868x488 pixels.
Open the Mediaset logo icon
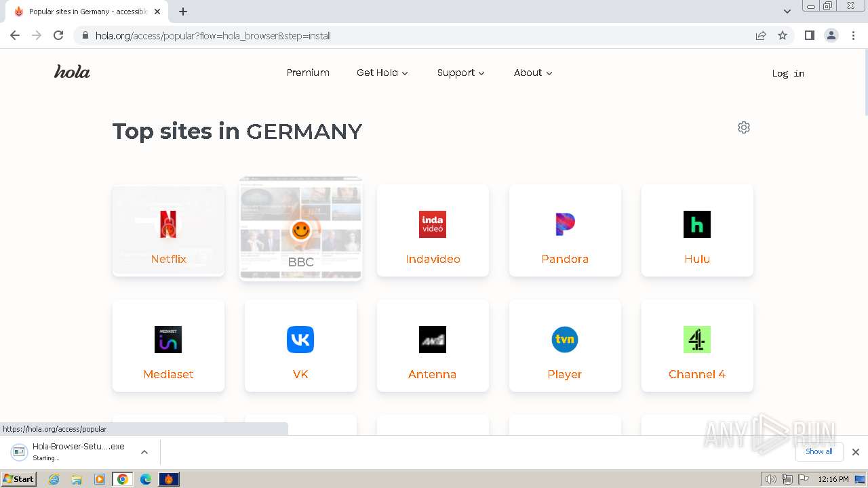click(168, 340)
